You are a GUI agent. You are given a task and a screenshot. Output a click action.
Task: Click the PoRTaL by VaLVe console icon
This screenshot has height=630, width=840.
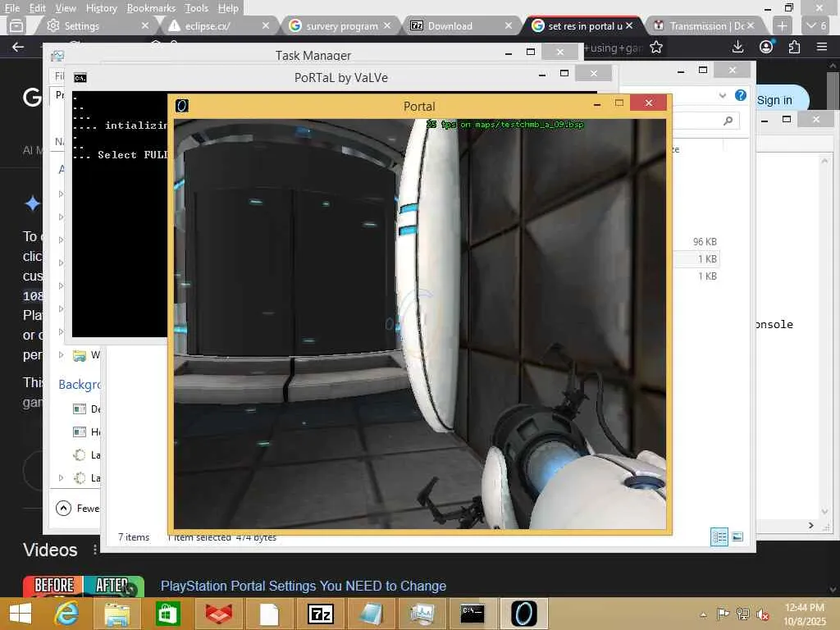tap(80, 78)
